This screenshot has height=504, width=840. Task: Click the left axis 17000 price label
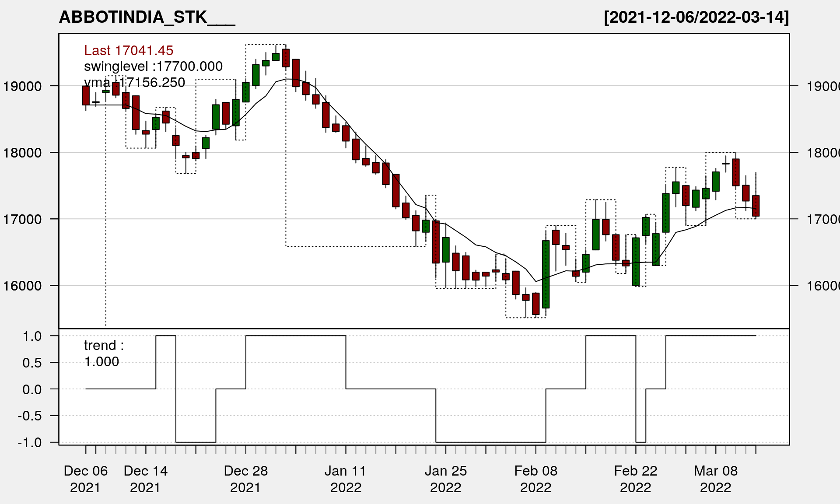pos(22,219)
